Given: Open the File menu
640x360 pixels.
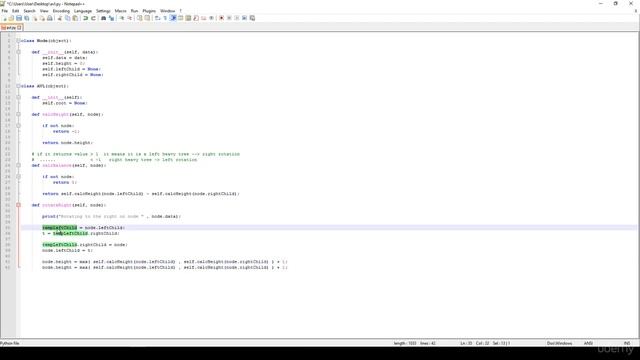Looking at the screenshot, I should click(x=5, y=11).
